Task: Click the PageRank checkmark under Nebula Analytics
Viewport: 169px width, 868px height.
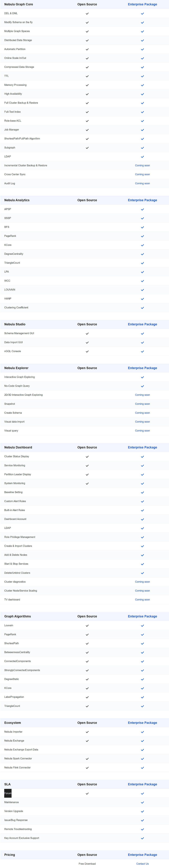Action: click(x=142, y=236)
